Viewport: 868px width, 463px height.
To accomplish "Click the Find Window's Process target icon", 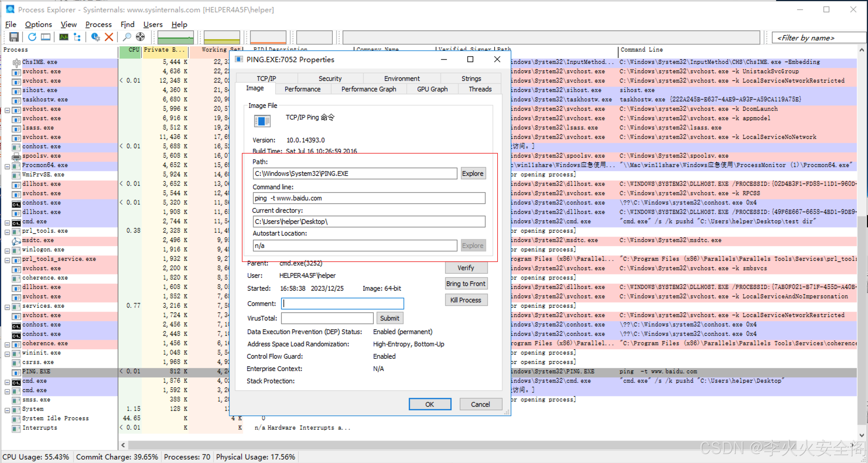I will [140, 37].
